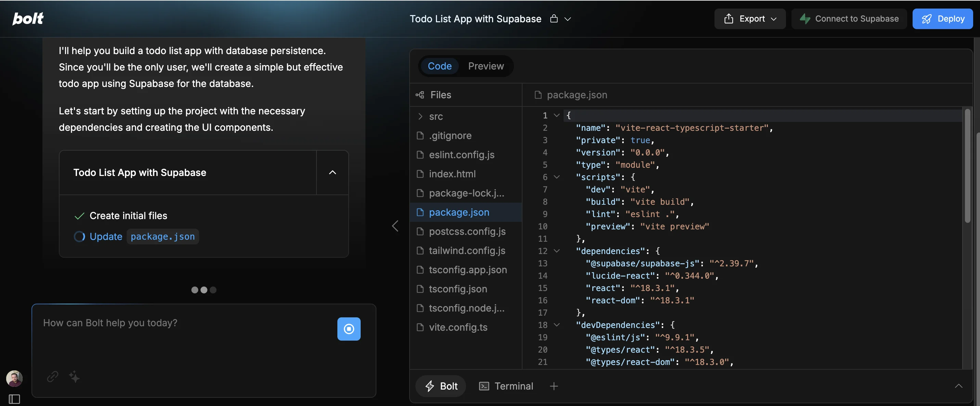
Task: Click the stop generation button
Action: point(348,329)
